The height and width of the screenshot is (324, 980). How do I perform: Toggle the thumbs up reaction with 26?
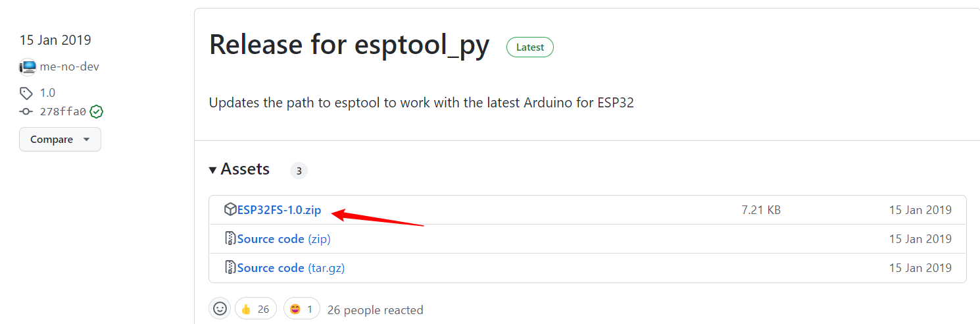click(255, 309)
